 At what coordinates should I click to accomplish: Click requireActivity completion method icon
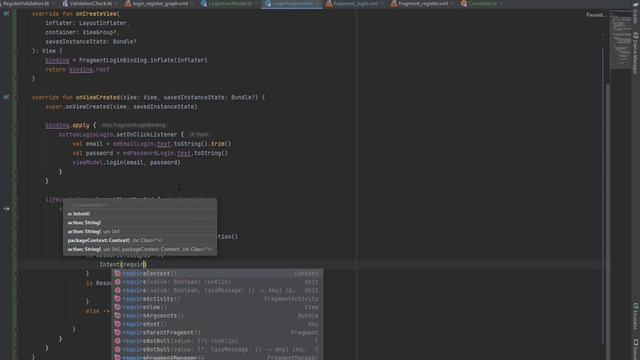tap(118, 299)
